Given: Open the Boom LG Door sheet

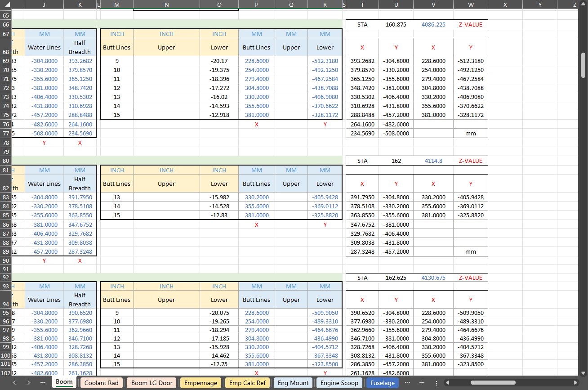Looking at the screenshot, I should (151, 383).
